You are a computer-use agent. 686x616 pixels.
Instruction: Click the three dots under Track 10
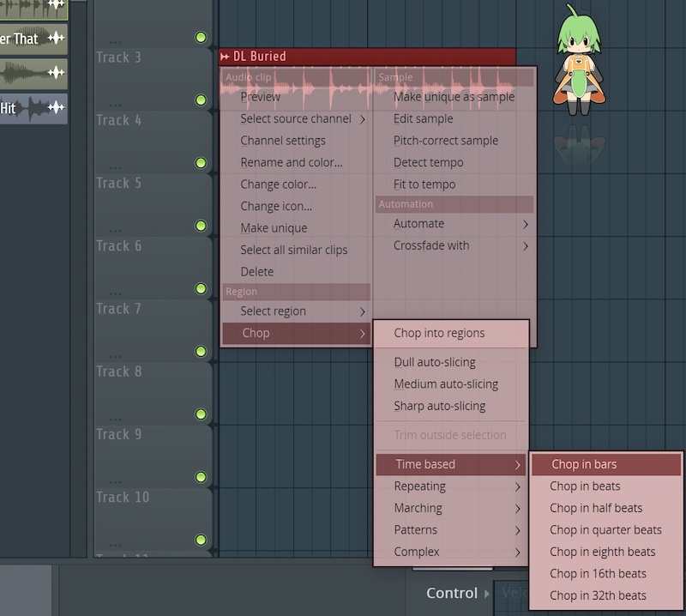click(114, 542)
